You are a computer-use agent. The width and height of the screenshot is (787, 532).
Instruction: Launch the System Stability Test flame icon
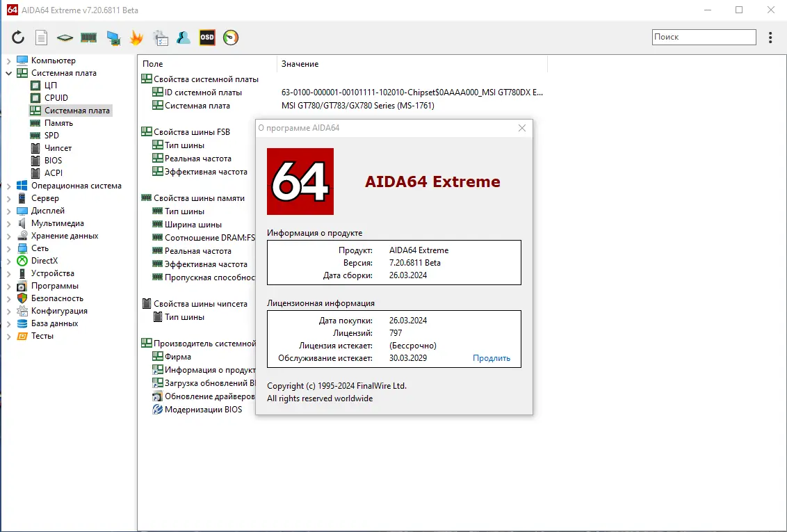coord(136,38)
